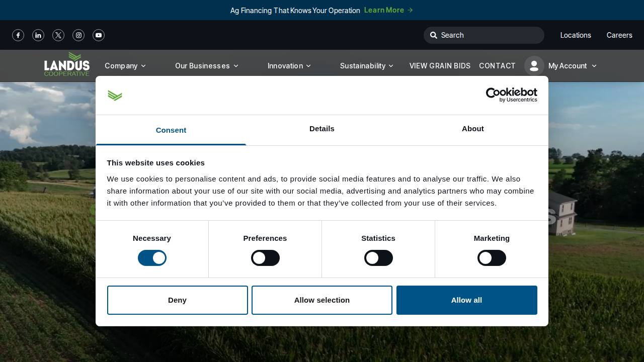The height and width of the screenshot is (362, 644).
Task: Open the Facebook social icon
Action: 18,35
